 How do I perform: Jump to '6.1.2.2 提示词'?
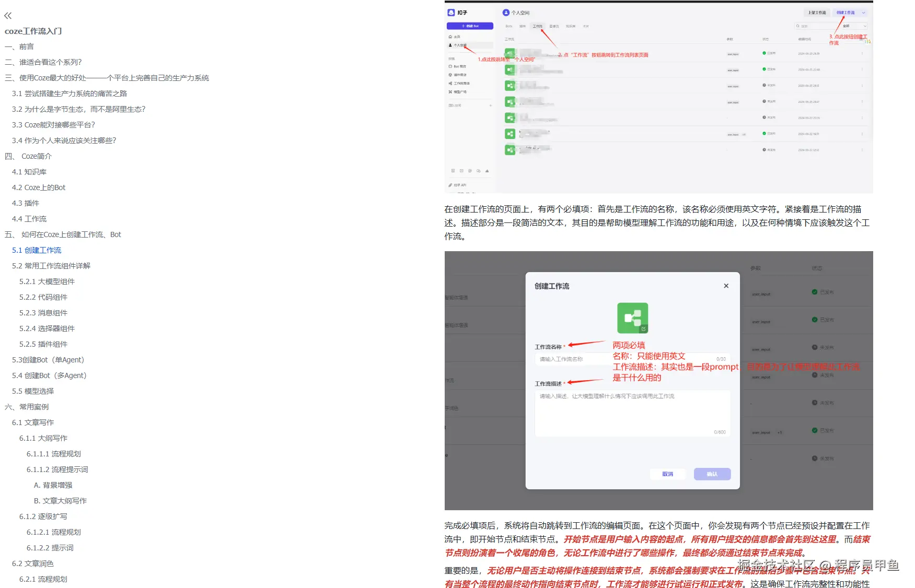click(x=50, y=548)
